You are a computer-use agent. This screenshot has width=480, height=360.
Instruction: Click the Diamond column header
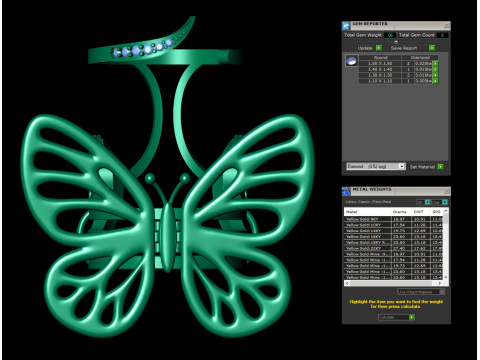[x=420, y=57]
